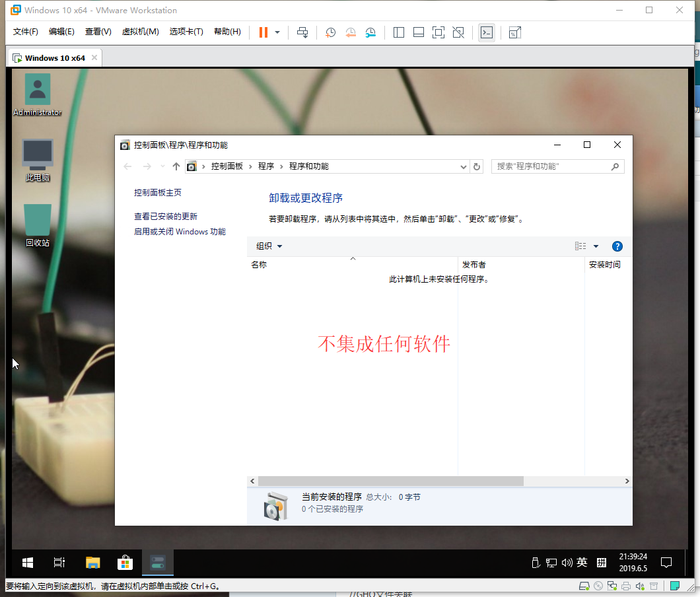Open the 文件(F) menu
Image resolution: width=700 pixels, height=597 pixels.
click(26, 32)
